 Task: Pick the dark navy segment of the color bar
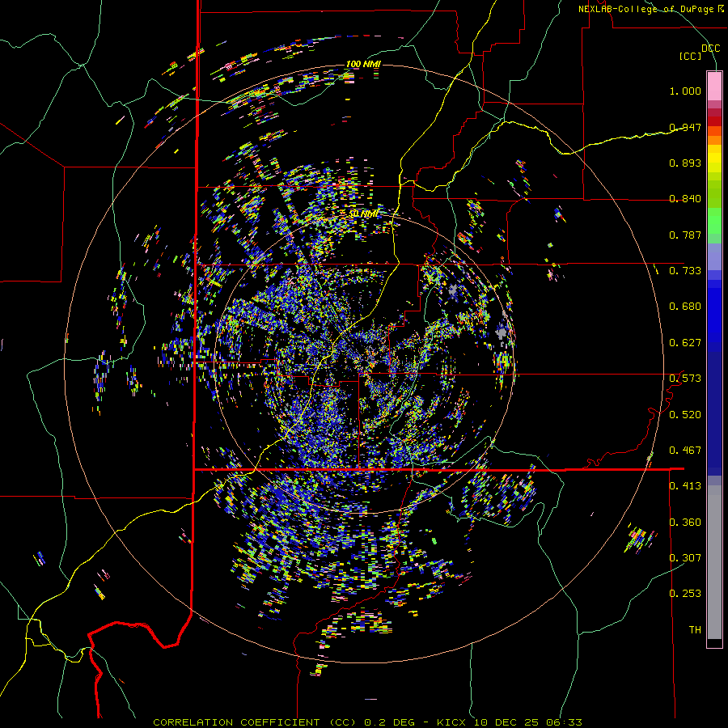coord(714,413)
